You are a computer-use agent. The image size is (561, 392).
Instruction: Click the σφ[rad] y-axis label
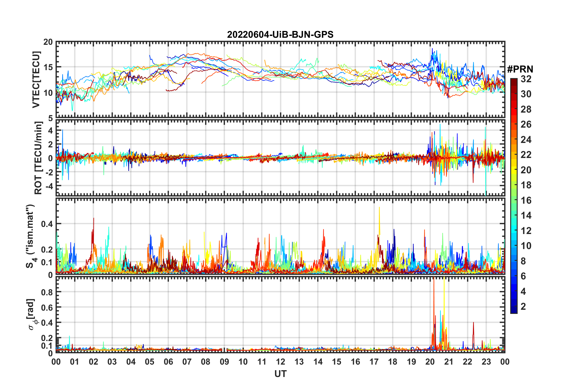(31, 315)
